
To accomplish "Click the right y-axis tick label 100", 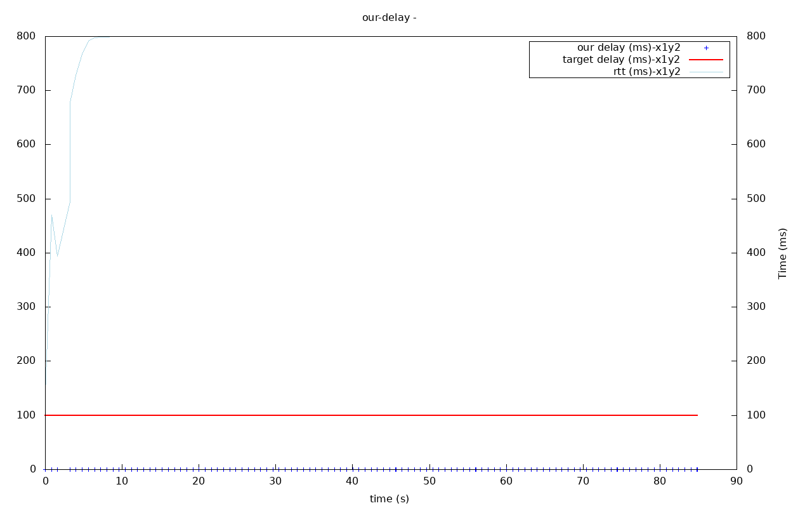I will point(756,415).
